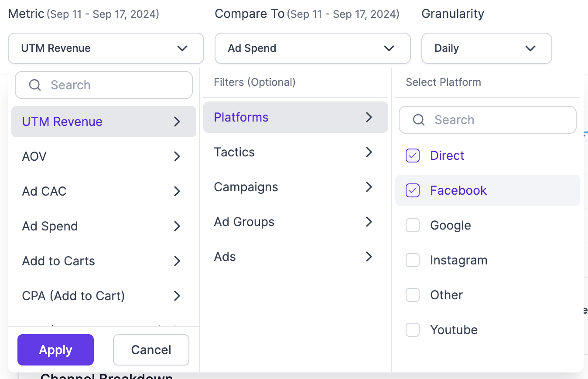Image resolution: width=588 pixels, height=379 pixels.
Task: Enable the Google platform checkbox
Action: [x=413, y=225]
